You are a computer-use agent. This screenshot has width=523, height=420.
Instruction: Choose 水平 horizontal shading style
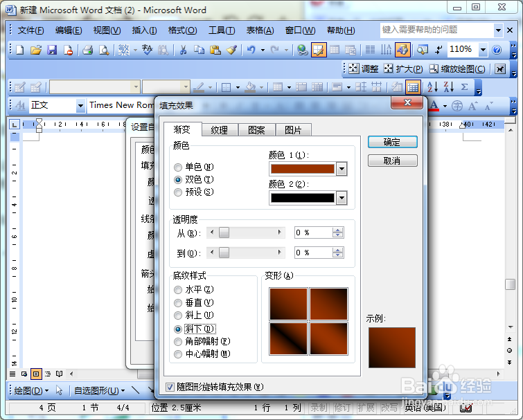[x=178, y=290]
